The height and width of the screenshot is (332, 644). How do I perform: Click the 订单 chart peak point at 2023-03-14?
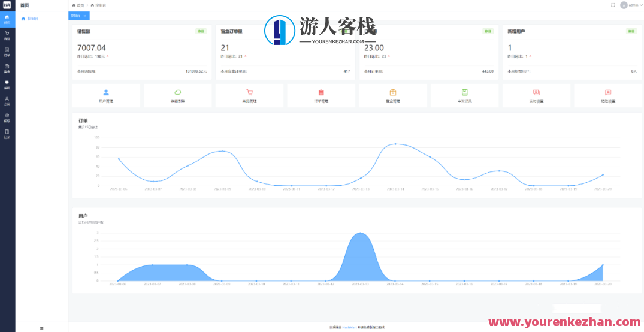click(395, 144)
